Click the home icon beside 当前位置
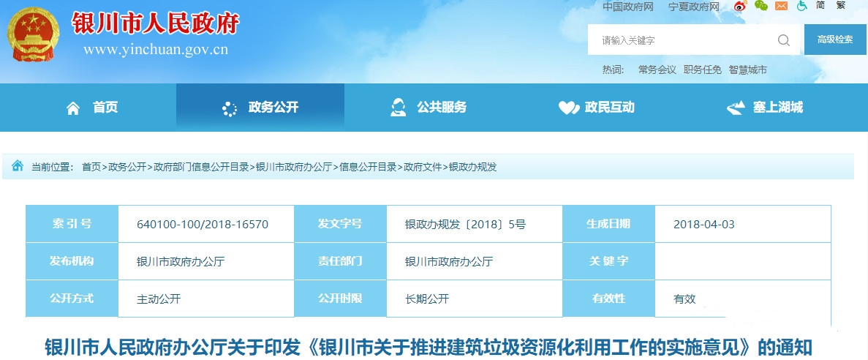 18,165
